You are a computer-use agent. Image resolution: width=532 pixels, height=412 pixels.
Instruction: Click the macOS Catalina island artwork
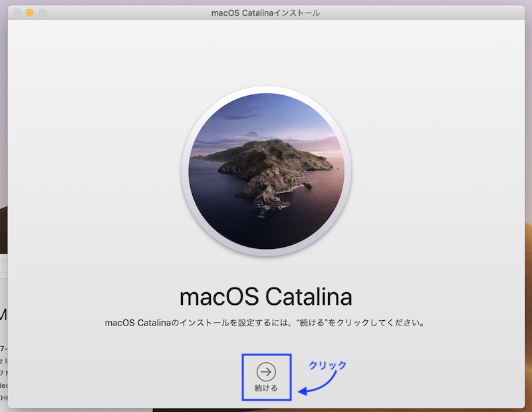click(x=267, y=171)
